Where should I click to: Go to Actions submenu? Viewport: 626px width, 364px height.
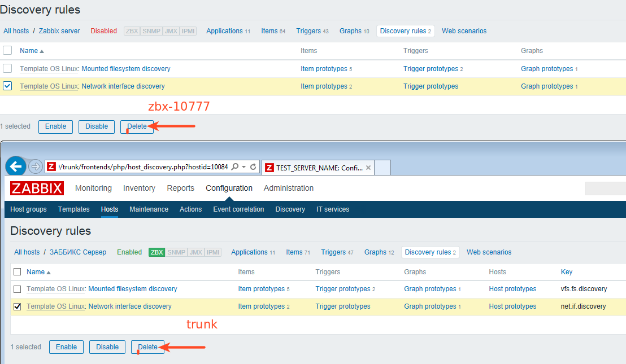[190, 209]
